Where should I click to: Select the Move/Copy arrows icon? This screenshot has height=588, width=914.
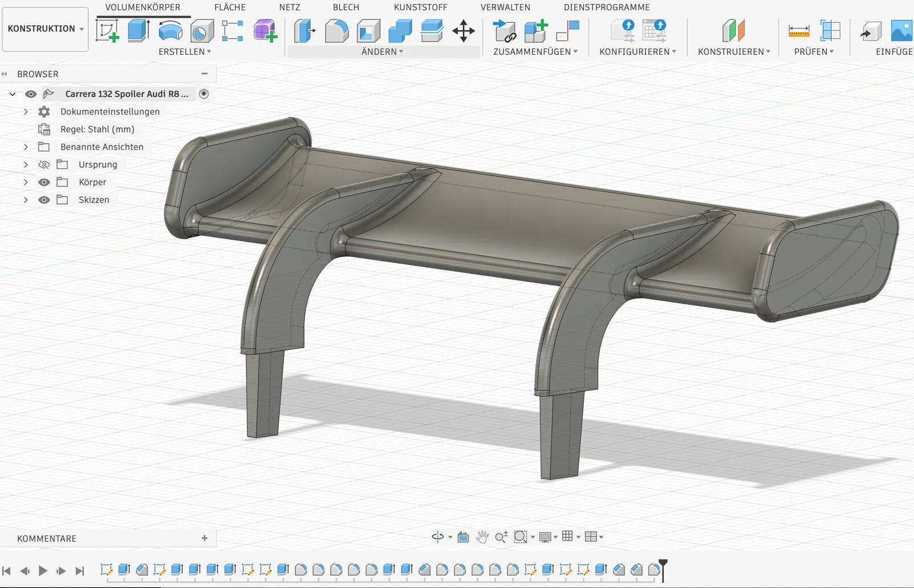click(463, 31)
